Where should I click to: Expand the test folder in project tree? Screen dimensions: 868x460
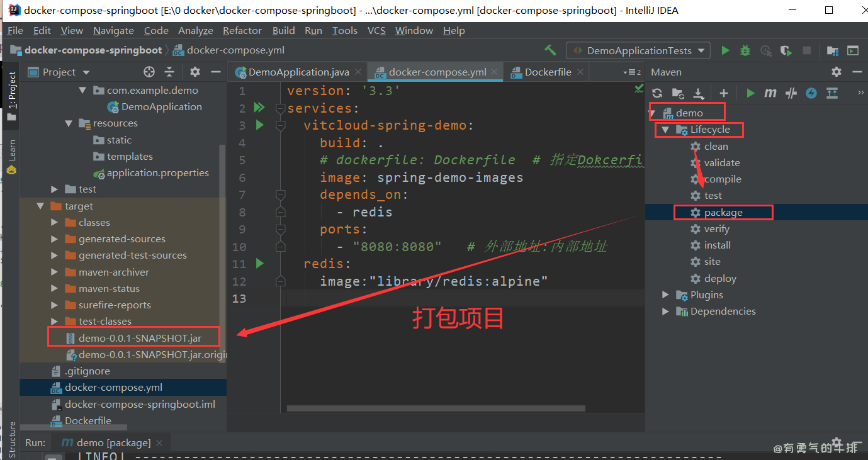click(55, 189)
